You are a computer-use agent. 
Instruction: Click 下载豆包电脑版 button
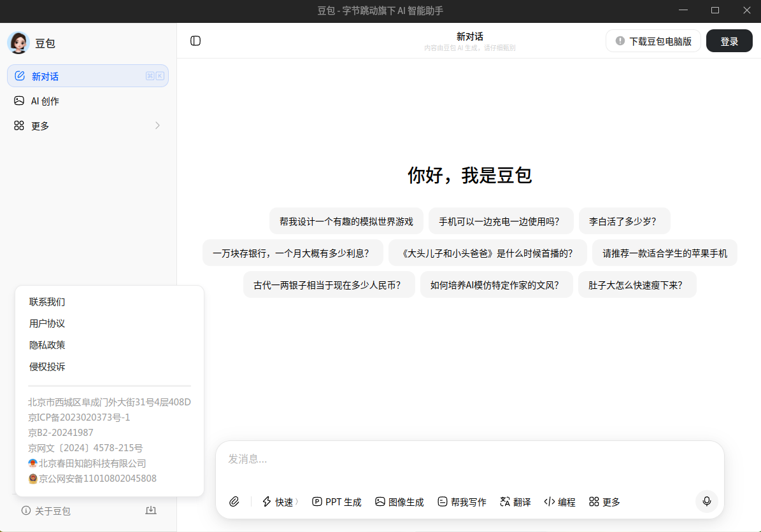[x=653, y=41]
